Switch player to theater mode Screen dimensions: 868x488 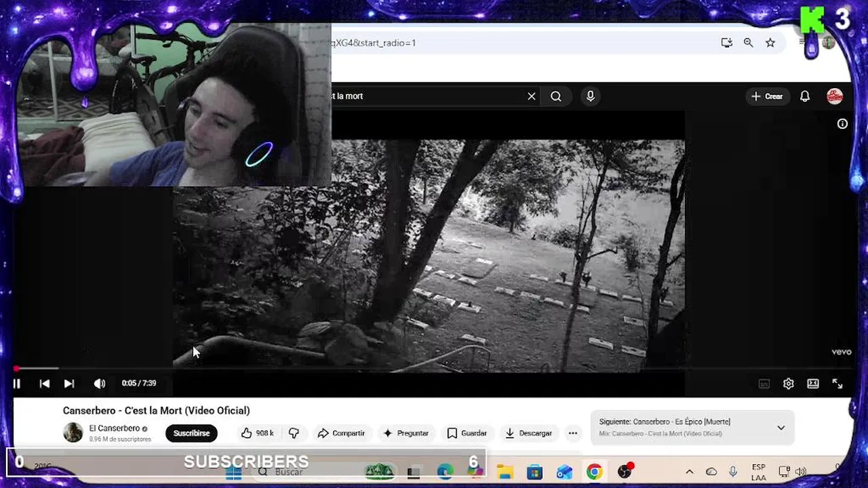tap(813, 384)
